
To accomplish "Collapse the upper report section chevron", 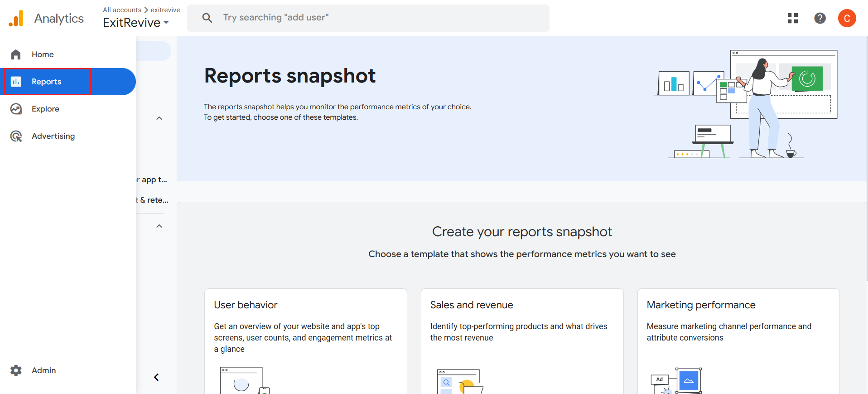I will 159,118.
